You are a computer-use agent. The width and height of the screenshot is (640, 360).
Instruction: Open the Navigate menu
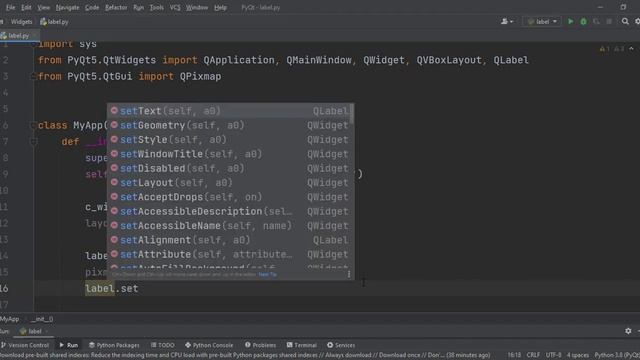pos(67,7)
